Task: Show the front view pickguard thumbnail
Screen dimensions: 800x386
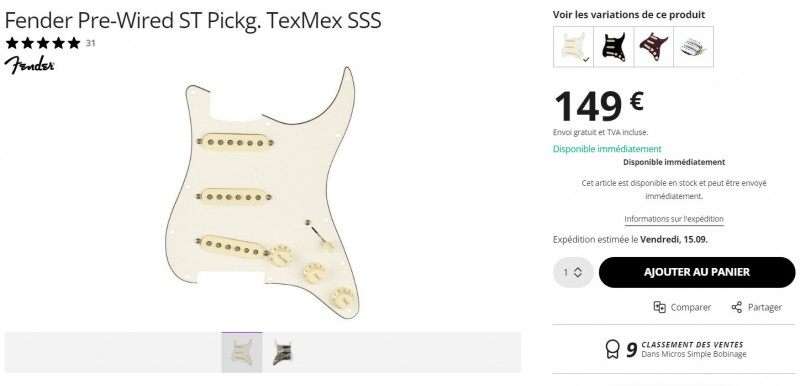Action: click(x=242, y=352)
